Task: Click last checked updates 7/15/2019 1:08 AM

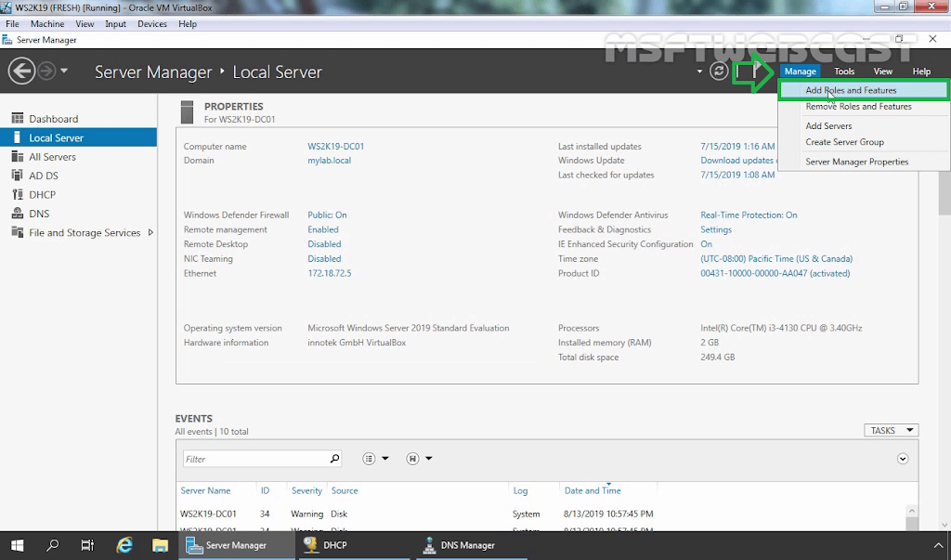Action: click(737, 175)
